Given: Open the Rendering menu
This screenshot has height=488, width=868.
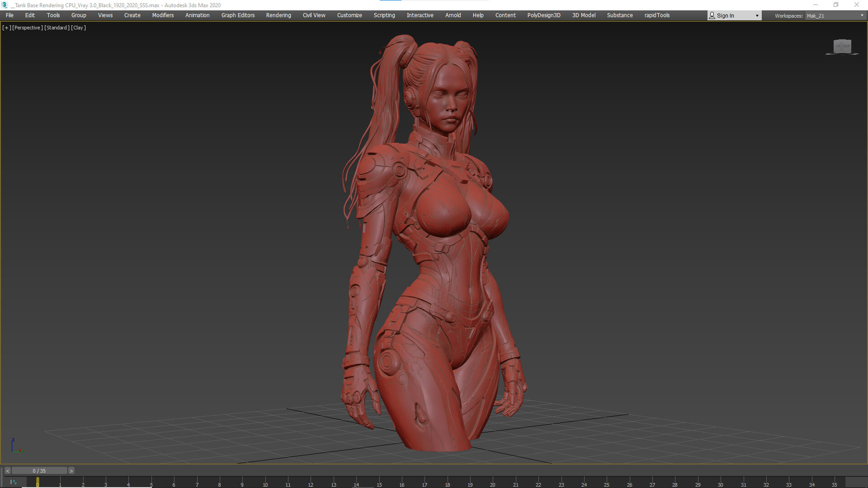Looking at the screenshot, I should coord(278,15).
